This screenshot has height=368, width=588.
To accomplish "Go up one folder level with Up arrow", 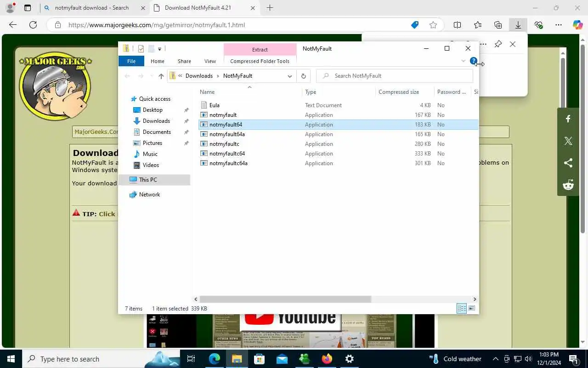I will (161, 76).
